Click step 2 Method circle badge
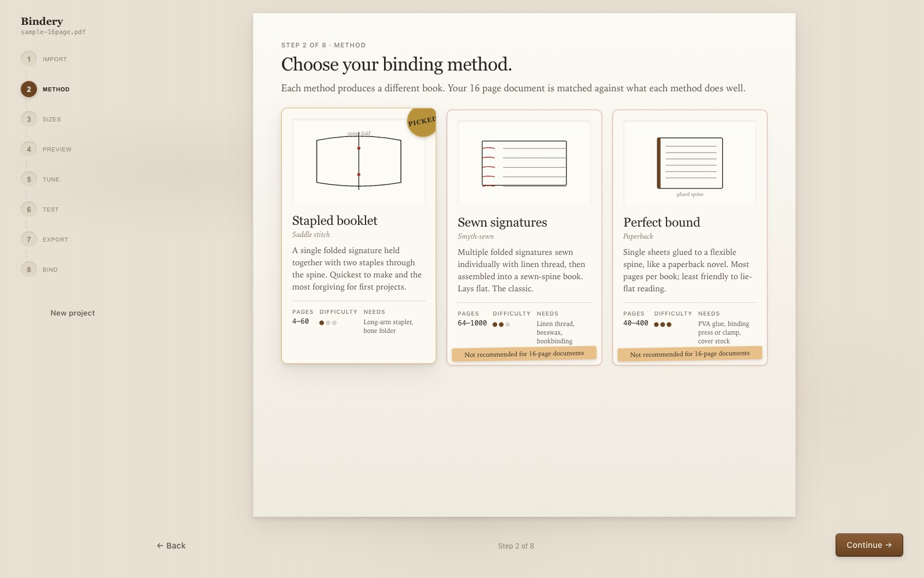Viewport: 924px width, 578px height. pyautogui.click(x=29, y=89)
